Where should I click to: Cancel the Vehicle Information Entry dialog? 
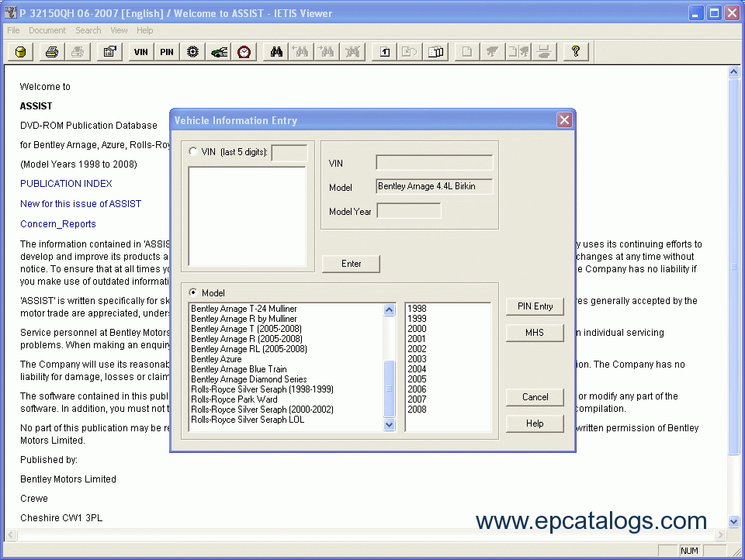pos(535,397)
